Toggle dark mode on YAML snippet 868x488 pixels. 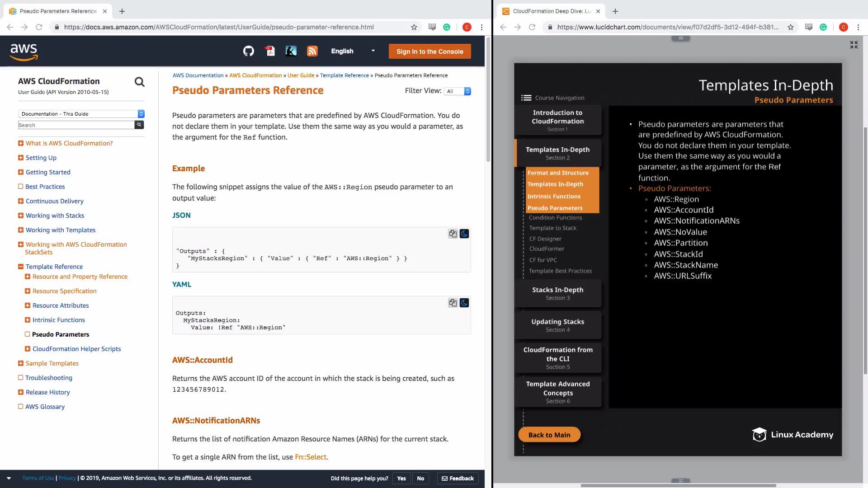pyautogui.click(x=464, y=303)
